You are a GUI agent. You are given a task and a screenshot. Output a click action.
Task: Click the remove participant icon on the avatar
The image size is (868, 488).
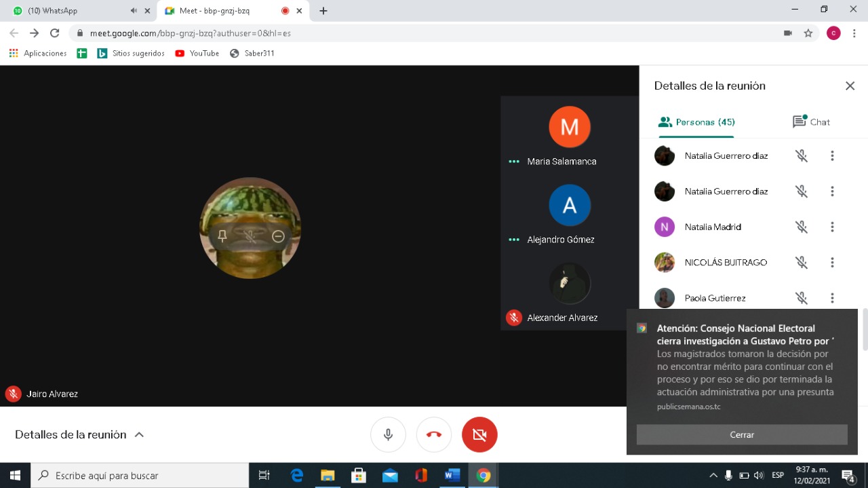[x=278, y=236]
